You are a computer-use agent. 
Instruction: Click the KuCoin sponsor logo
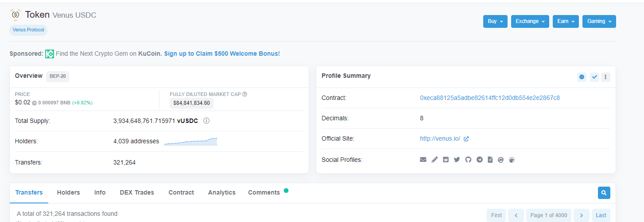(50, 54)
